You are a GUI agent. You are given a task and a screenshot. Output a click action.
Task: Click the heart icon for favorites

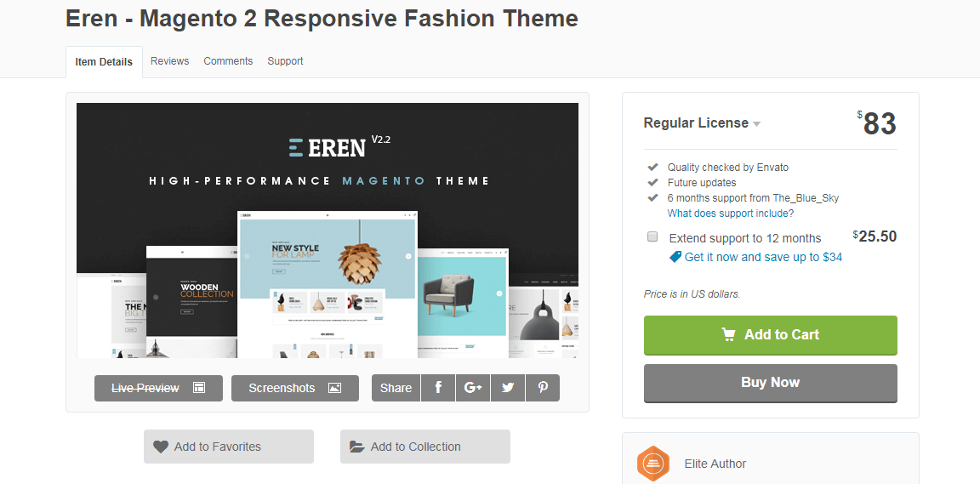click(161, 447)
